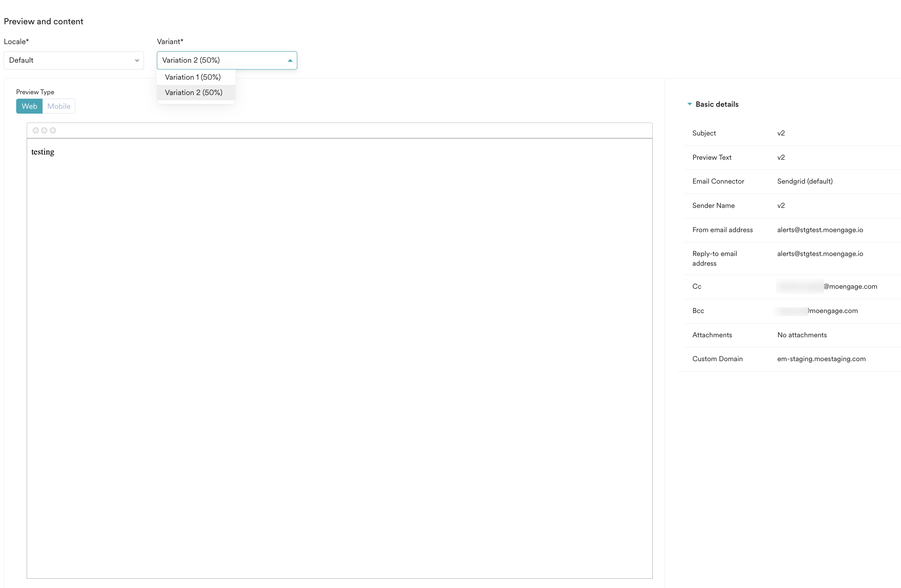Click the No attachments text

[802, 335]
